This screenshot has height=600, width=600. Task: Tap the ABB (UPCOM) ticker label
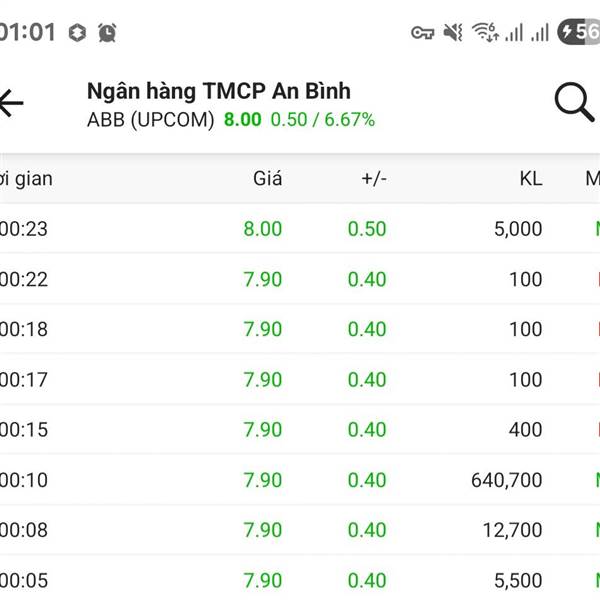[150, 120]
